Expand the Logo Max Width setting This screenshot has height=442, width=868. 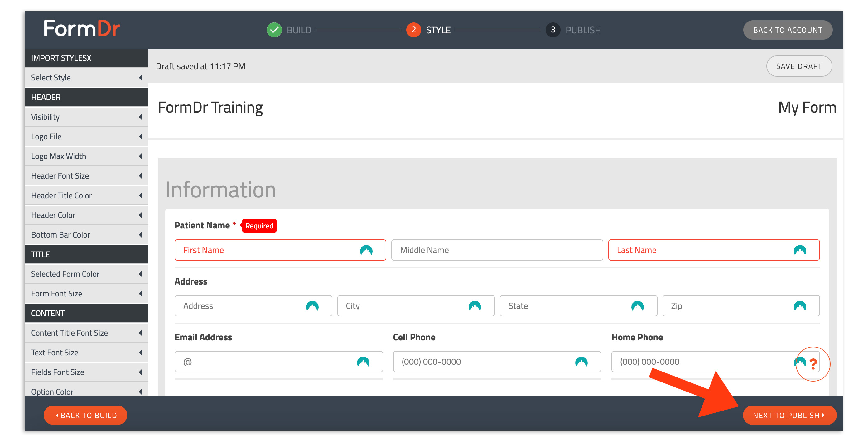pyautogui.click(x=87, y=156)
